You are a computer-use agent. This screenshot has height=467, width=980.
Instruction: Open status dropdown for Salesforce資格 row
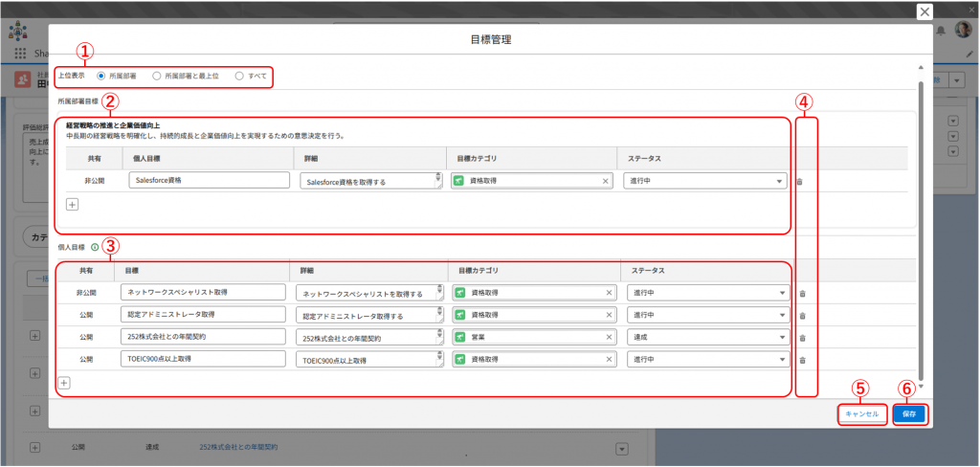(x=705, y=181)
